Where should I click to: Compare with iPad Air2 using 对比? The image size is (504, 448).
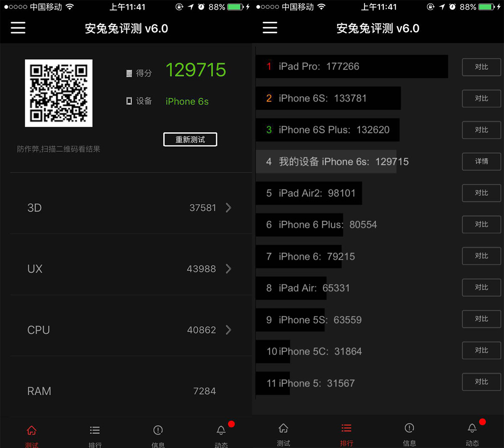(482, 193)
